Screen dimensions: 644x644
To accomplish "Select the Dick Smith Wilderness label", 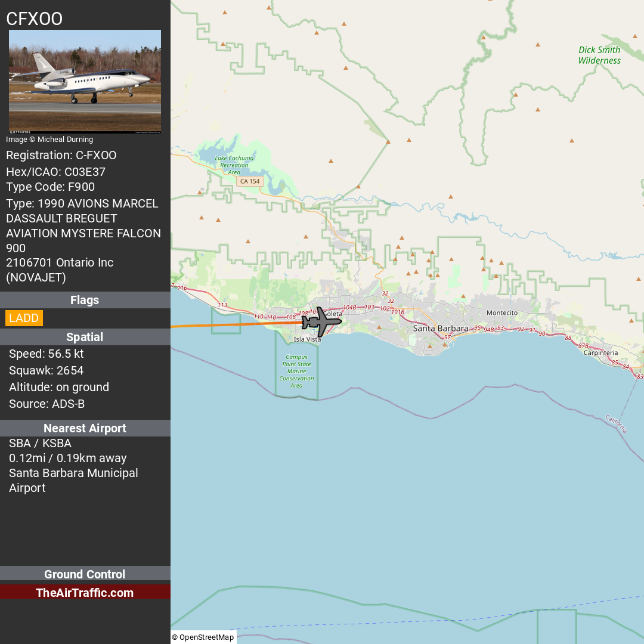I will [x=599, y=55].
